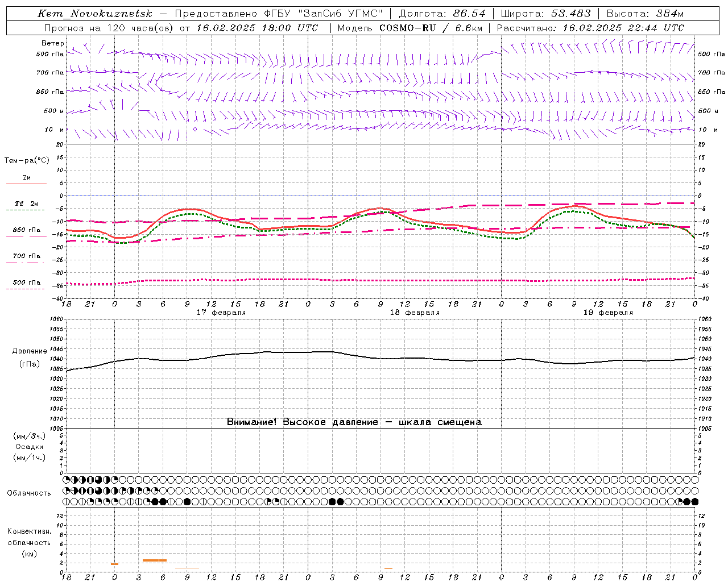Click the Td 2м dew point legend entry
The image size is (728, 582).
27,203
